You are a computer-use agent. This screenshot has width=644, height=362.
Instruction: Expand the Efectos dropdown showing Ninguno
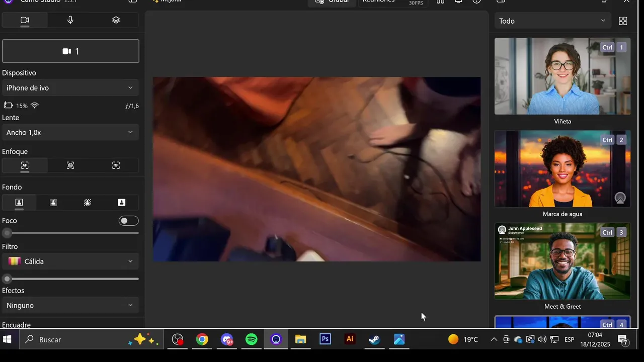click(70, 305)
